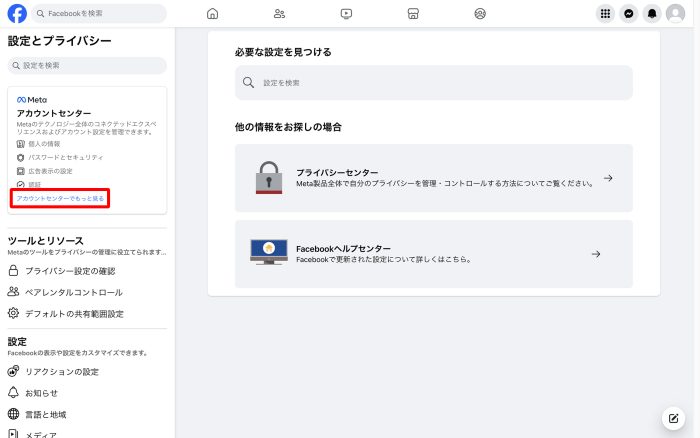
Task: Click the Facebook logo icon
Action: point(16,13)
